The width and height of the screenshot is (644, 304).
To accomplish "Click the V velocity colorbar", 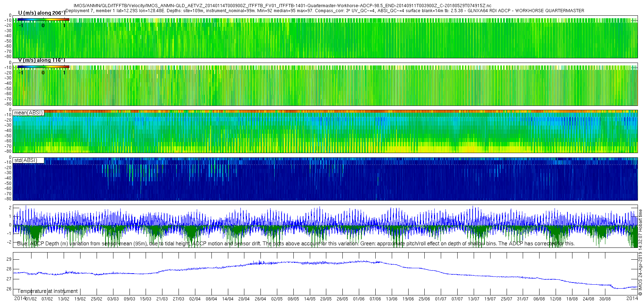I will (43, 67).
